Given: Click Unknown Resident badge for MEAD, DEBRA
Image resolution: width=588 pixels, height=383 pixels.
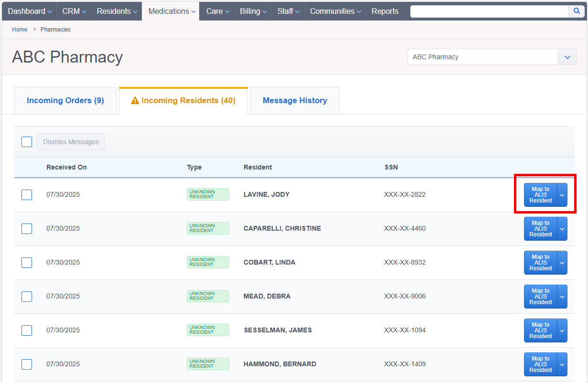Looking at the screenshot, I should 208,296.
